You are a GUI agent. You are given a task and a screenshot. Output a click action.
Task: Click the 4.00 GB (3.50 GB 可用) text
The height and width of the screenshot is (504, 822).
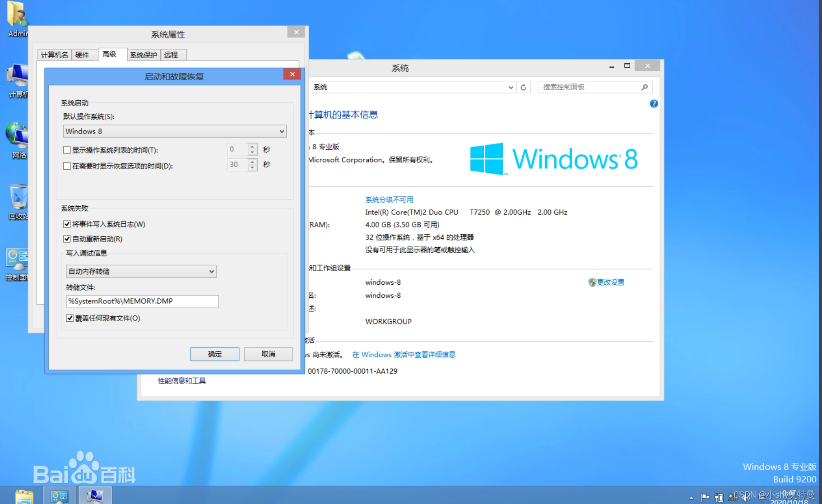tap(402, 225)
